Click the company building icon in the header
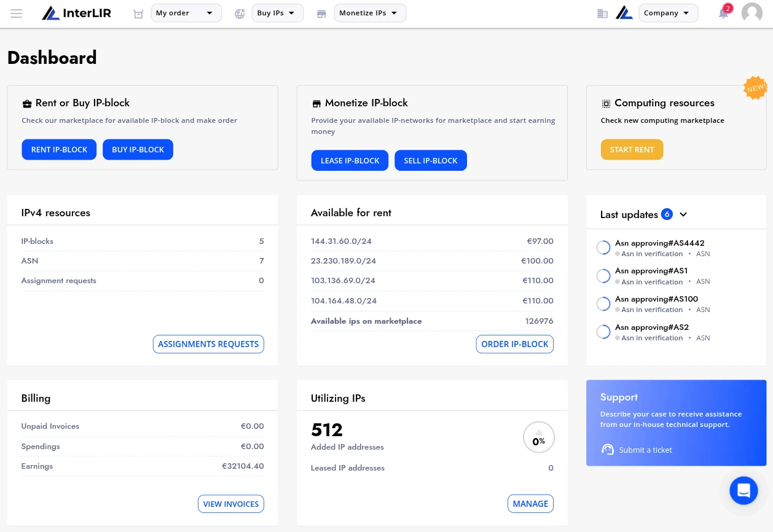This screenshot has height=532, width=773. click(x=603, y=13)
